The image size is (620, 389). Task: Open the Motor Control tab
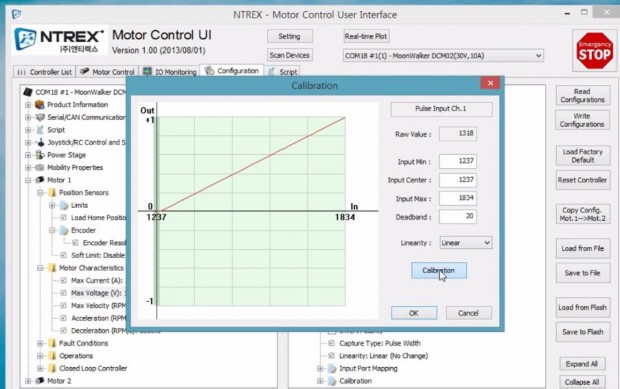(107, 72)
